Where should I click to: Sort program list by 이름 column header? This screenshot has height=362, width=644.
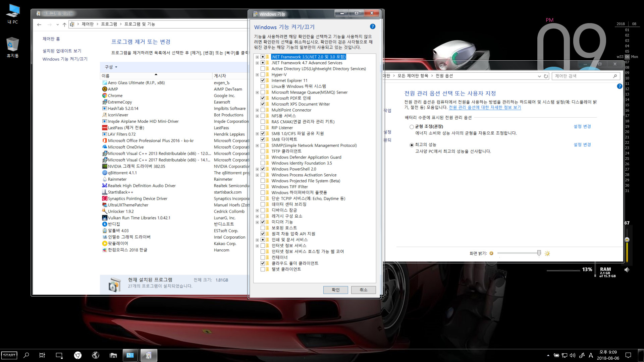tap(156, 76)
